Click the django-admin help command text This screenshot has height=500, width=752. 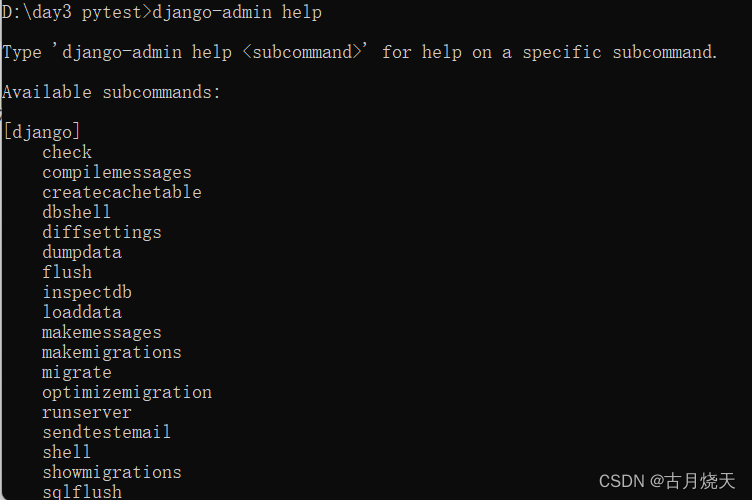237,12
